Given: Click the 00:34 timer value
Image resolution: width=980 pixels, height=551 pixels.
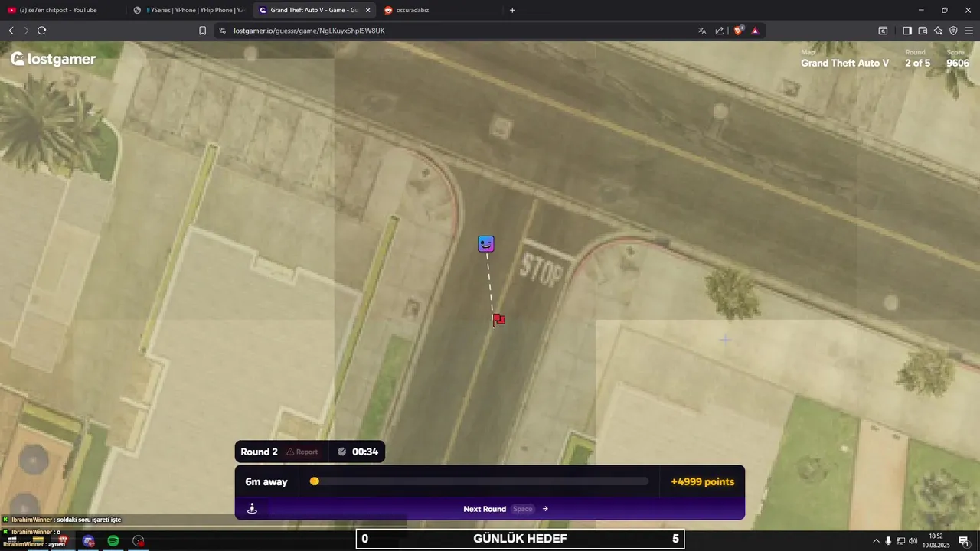Looking at the screenshot, I should [365, 452].
